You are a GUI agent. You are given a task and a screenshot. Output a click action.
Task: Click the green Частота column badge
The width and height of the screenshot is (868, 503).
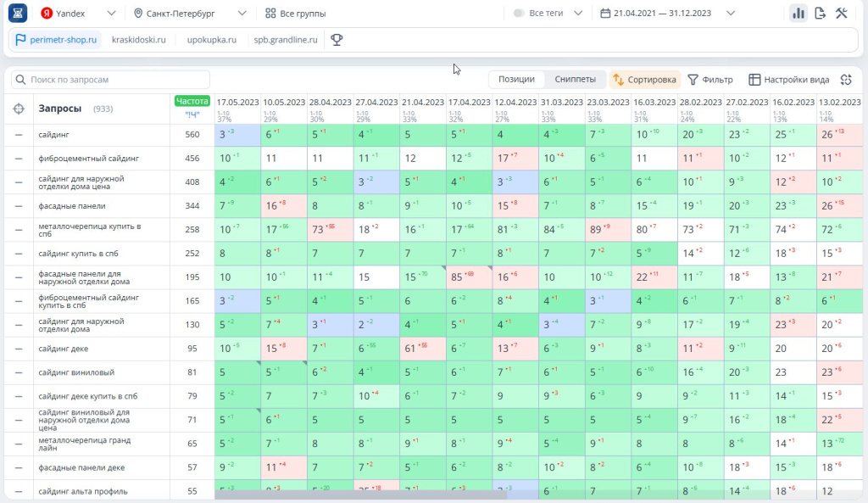tap(192, 101)
